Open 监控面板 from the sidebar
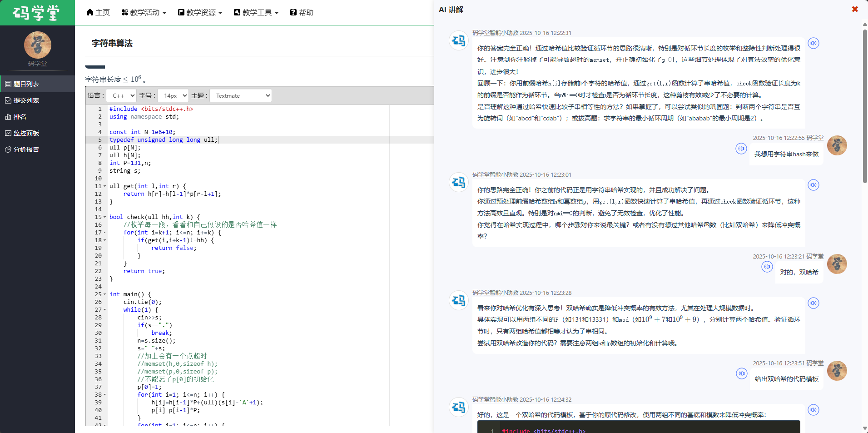This screenshot has width=868, height=433. tap(26, 133)
